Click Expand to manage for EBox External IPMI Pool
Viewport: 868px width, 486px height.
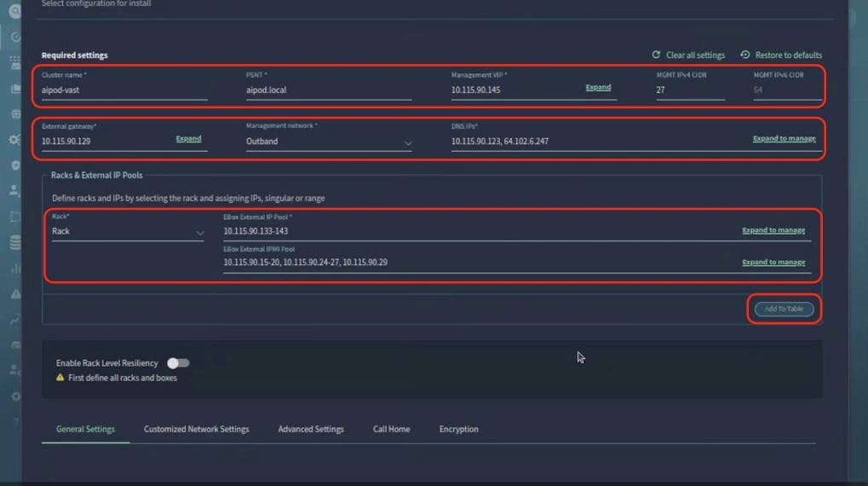point(773,262)
